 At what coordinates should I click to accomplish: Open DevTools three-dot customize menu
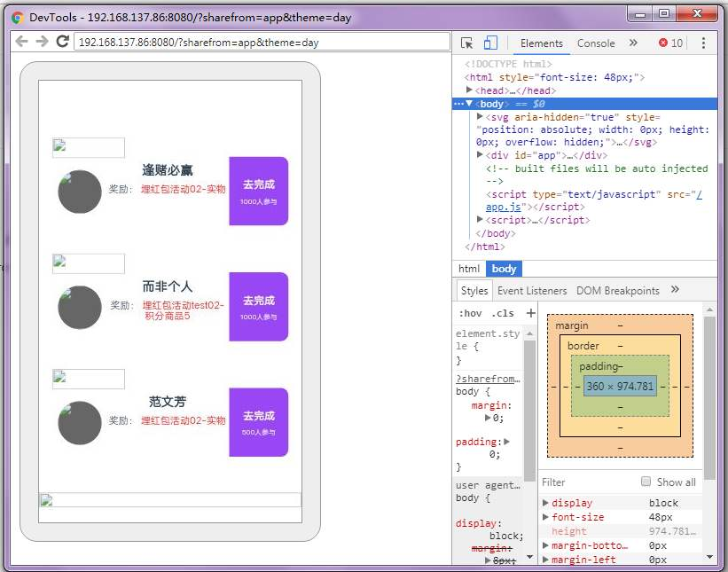(703, 43)
